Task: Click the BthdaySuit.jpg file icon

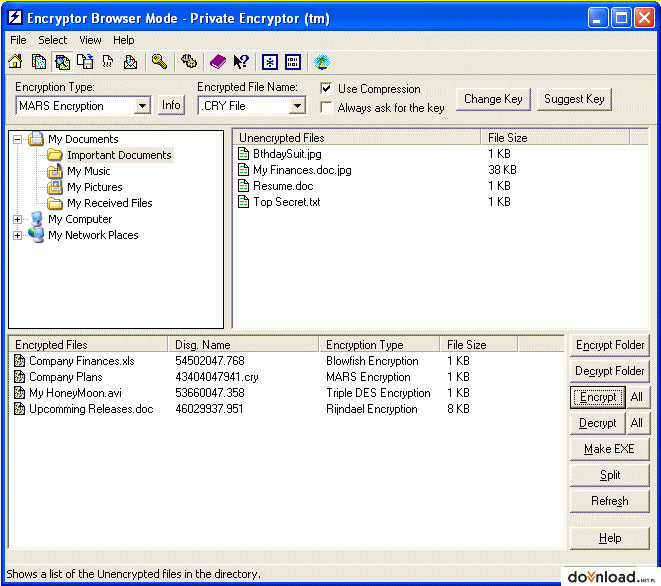Action: point(243,154)
